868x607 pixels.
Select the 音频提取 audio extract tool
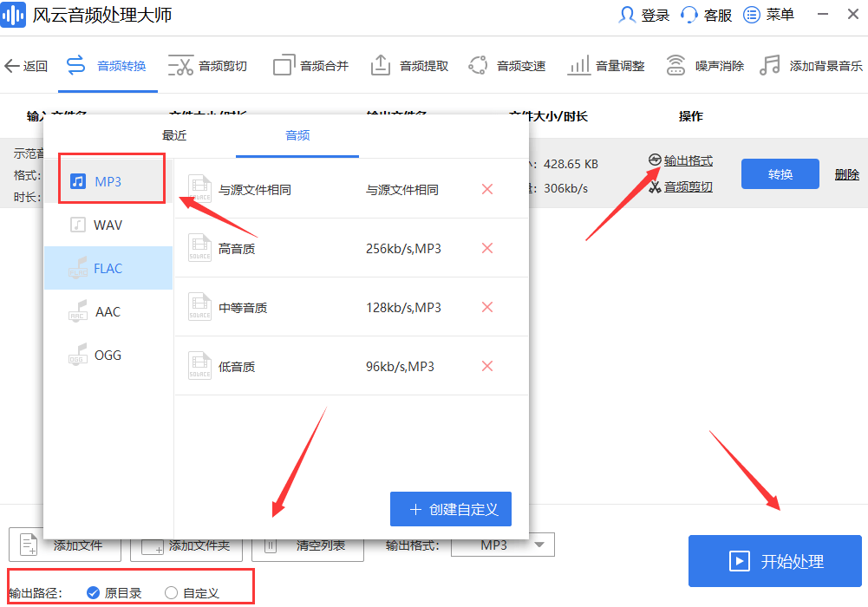(408, 65)
